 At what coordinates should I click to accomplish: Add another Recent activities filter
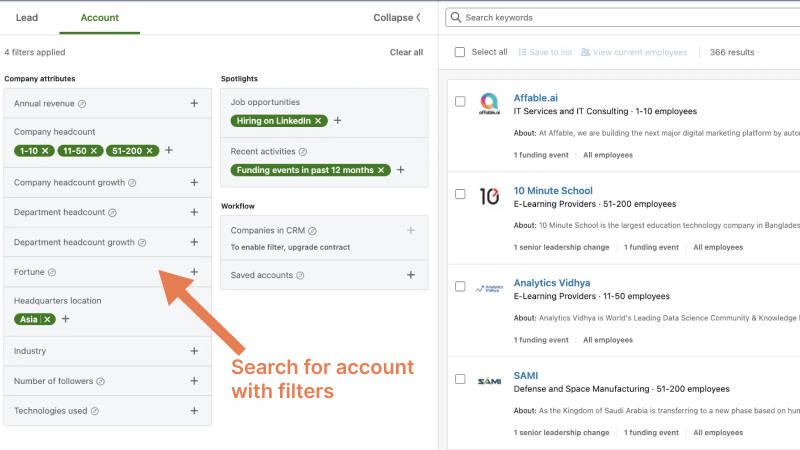(x=401, y=169)
